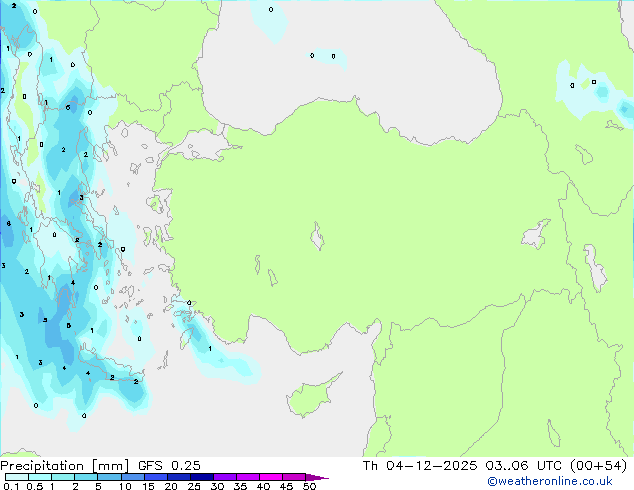Click the 40–45 mm magenta legend swatch
Image resolution: width=634 pixels, height=490 pixels.
[x=271, y=477]
